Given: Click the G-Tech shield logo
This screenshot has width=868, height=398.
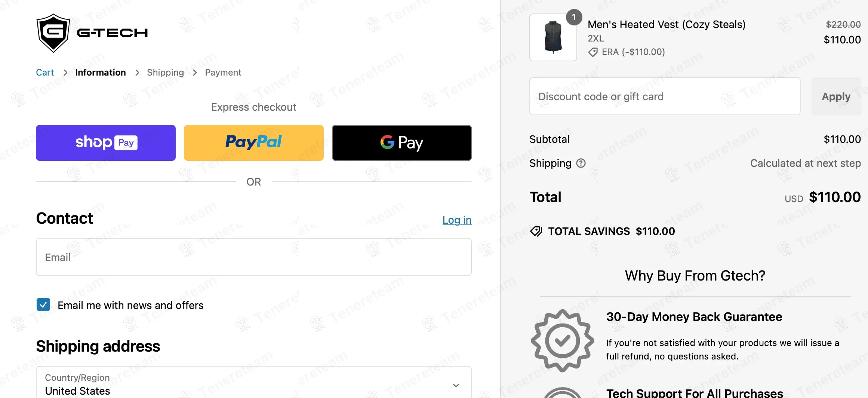Looking at the screenshot, I should point(53,33).
